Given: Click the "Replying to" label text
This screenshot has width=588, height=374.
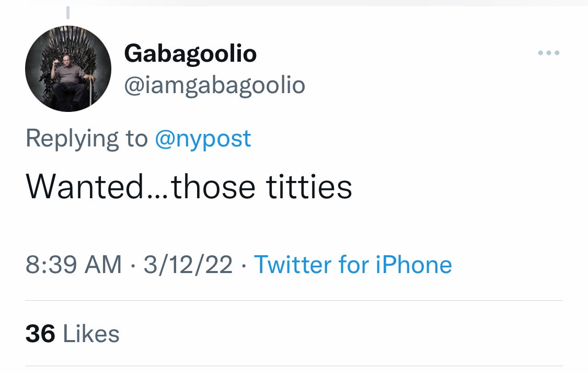Looking at the screenshot, I should (x=87, y=138).
